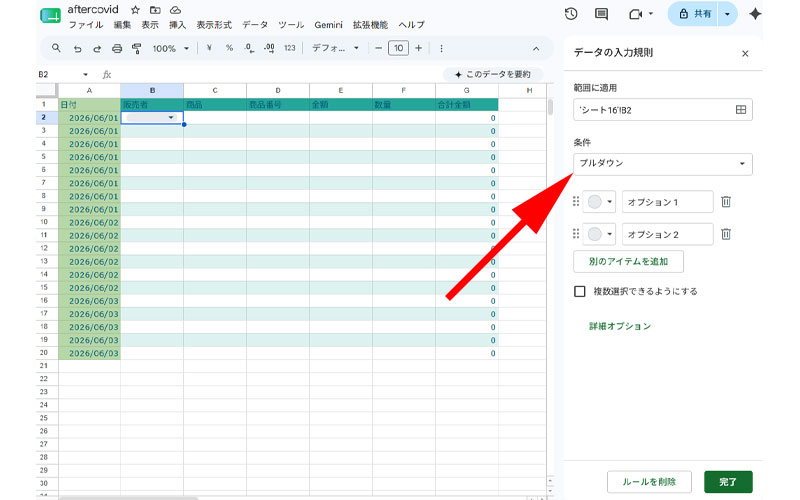
Task: Click the 完了 button
Action: (728, 482)
